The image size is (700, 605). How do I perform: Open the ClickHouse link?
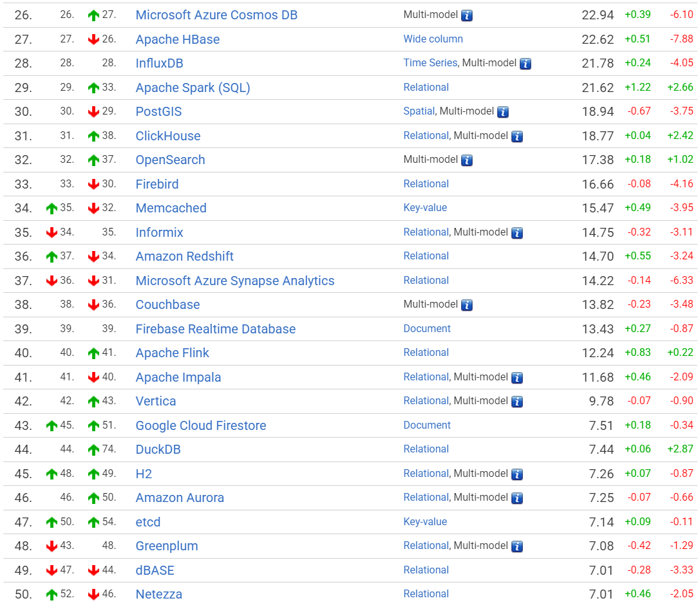168,136
